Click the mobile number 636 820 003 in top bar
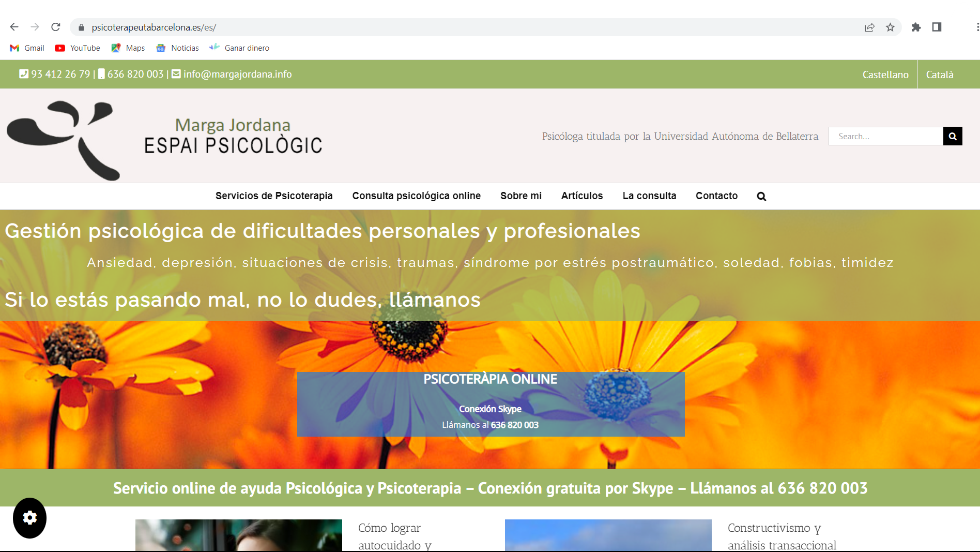The width and height of the screenshot is (980, 552). (x=135, y=74)
